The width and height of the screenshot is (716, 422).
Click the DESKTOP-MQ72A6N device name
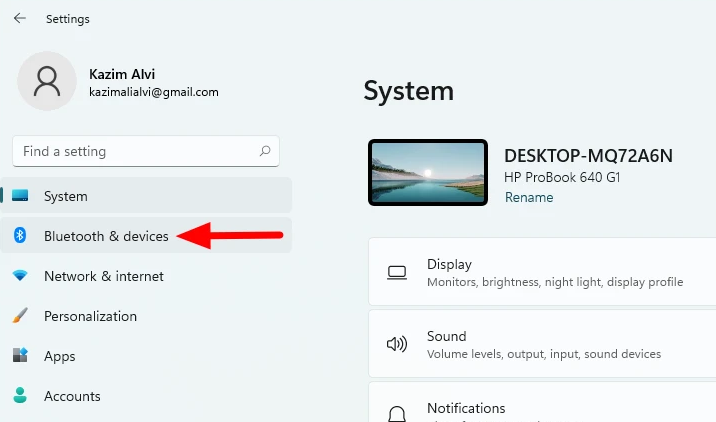pos(588,156)
